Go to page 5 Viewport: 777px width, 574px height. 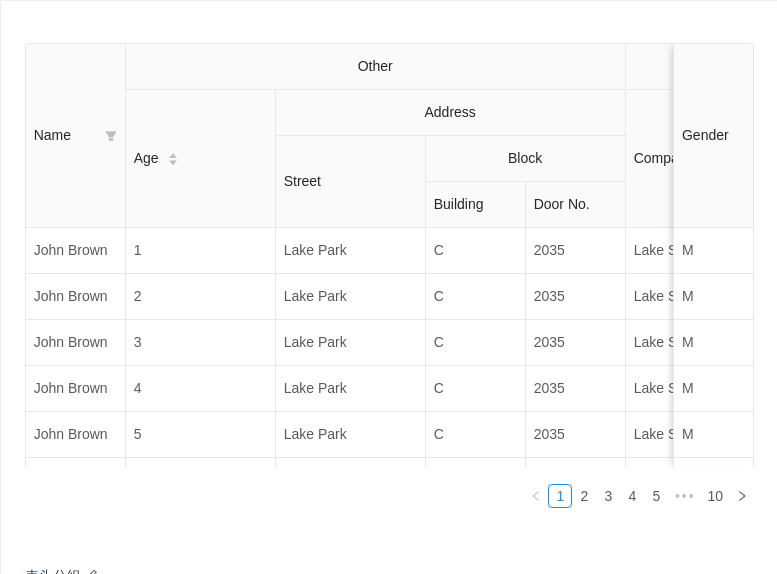coord(656,496)
